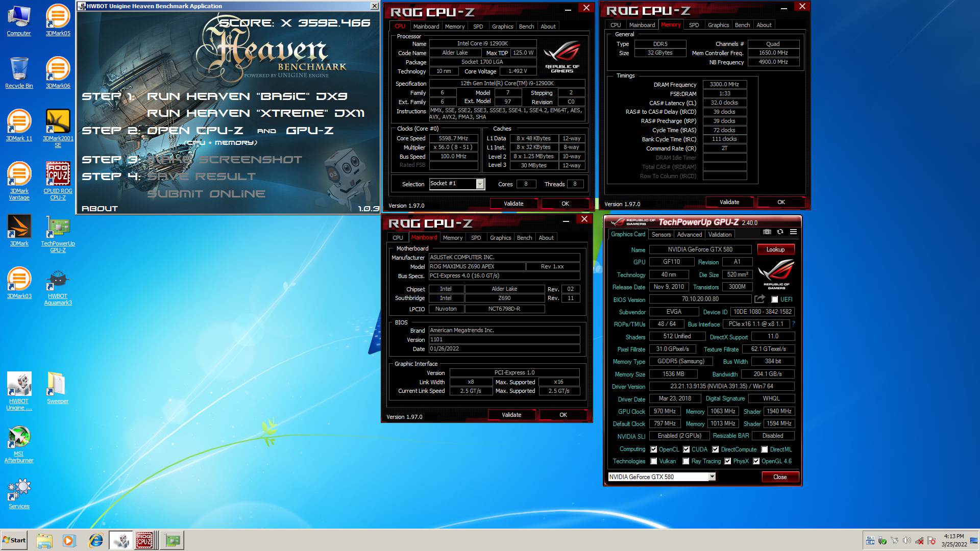Launch HWBOT Unigine desktop shortcut
This screenshot has width=980, height=551.
(19, 391)
